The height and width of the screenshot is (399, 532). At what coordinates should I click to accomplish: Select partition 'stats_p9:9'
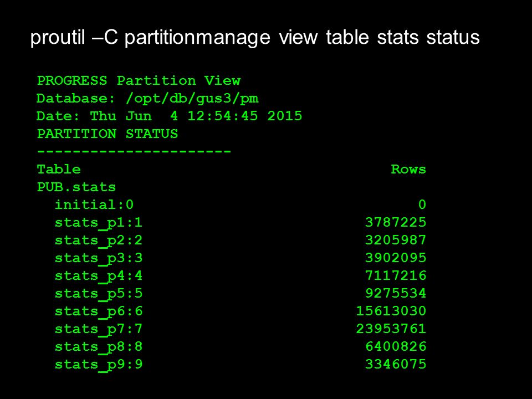pyautogui.click(x=99, y=365)
